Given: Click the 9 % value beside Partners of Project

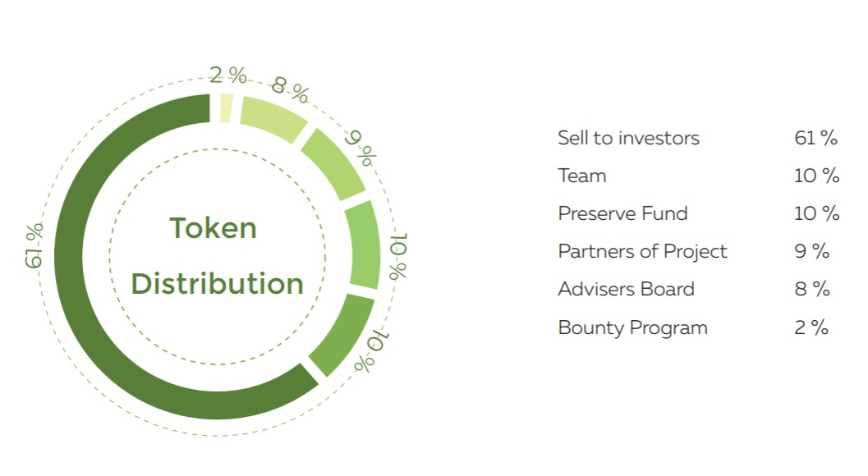Looking at the screenshot, I should 811,251.
